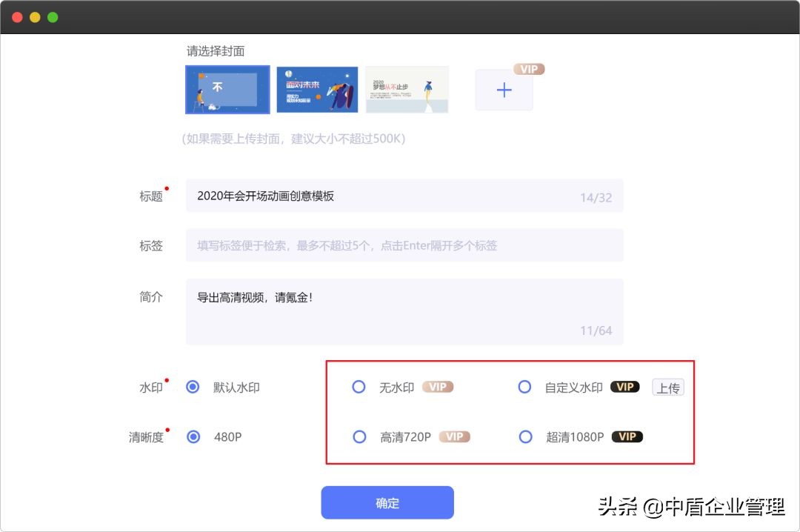Click the red dot marker beside 水印 label
This screenshot has width=800, height=532.
click(x=167, y=379)
